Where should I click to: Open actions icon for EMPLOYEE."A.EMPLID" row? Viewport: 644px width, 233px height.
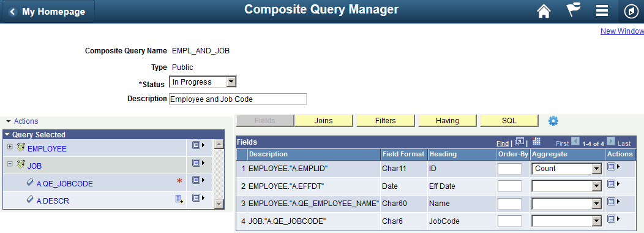pos(613,167)
